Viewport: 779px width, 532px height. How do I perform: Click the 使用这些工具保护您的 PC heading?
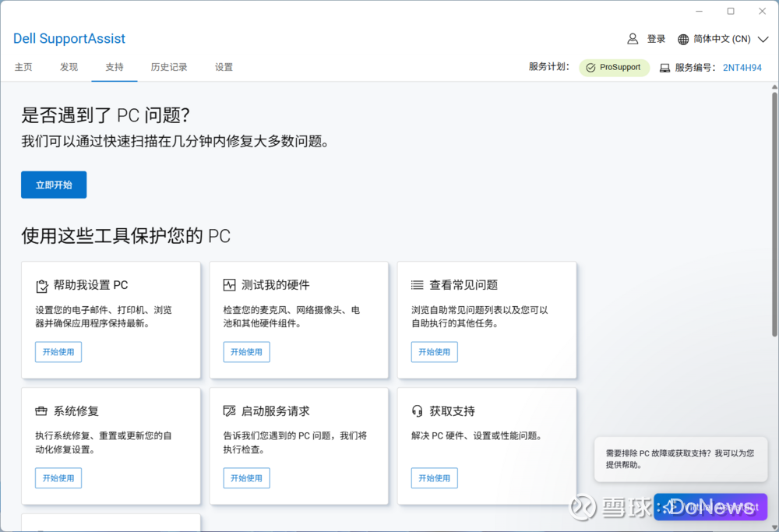125,236
